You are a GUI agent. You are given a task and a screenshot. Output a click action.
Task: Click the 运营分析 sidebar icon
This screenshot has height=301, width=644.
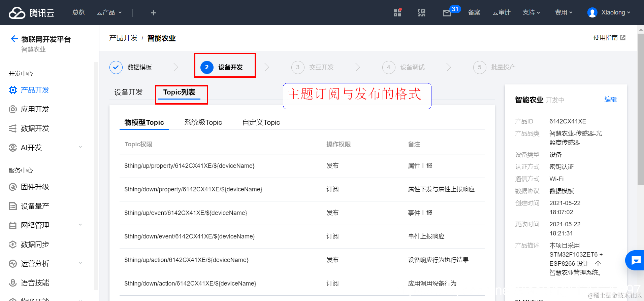click(13, 264)
